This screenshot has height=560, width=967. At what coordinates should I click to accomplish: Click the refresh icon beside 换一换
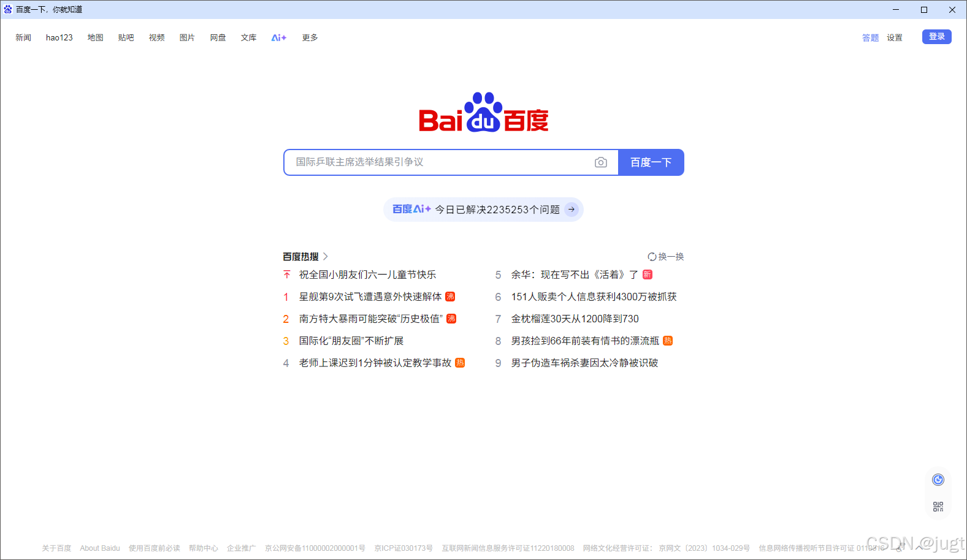pyautogui.click(x=652, y=257)
